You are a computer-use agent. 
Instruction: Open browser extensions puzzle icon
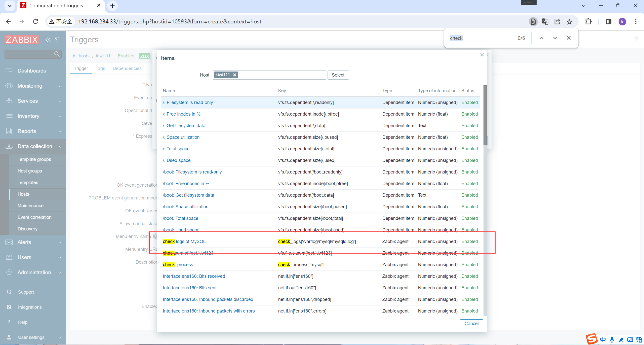(588, 22)
